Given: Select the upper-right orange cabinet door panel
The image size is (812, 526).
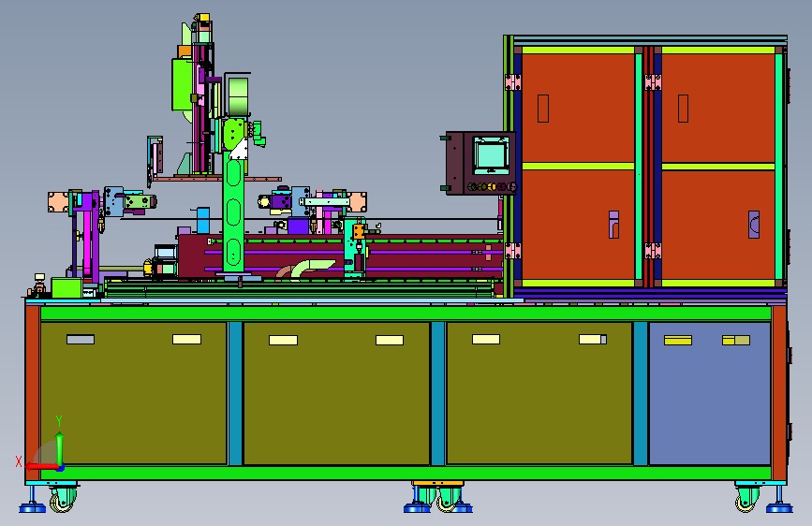Looking at the screenshot, I should (718, 108).
